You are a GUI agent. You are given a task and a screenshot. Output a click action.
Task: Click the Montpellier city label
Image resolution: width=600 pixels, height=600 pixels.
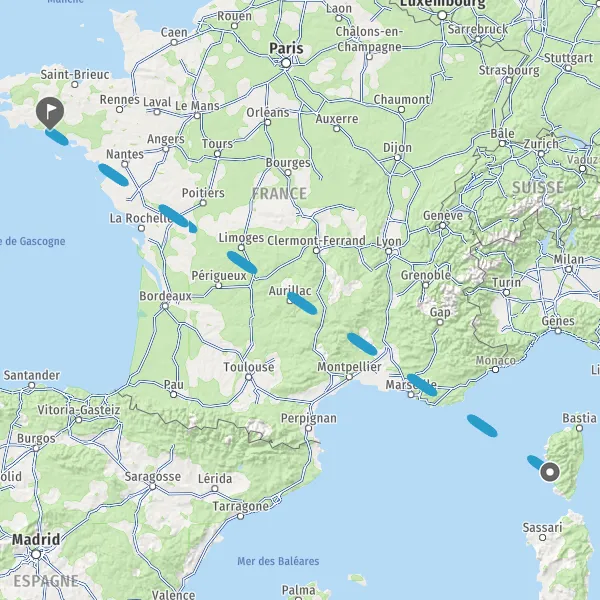pyautogui.click(x=349, y=367)
